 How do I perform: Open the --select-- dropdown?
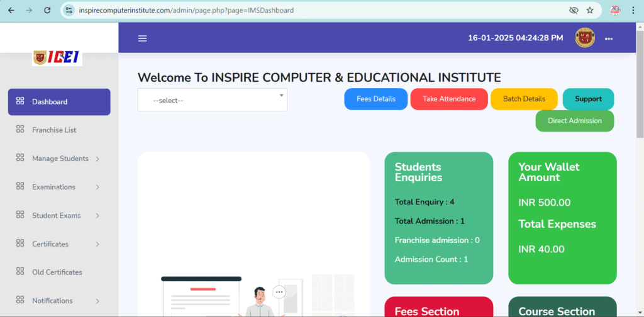coord(213,100)
